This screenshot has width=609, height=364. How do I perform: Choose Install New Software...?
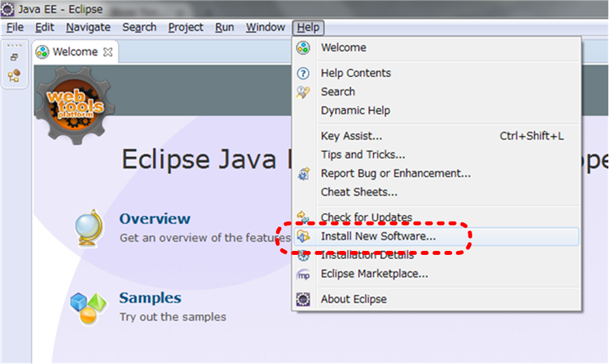click(436, 237)
